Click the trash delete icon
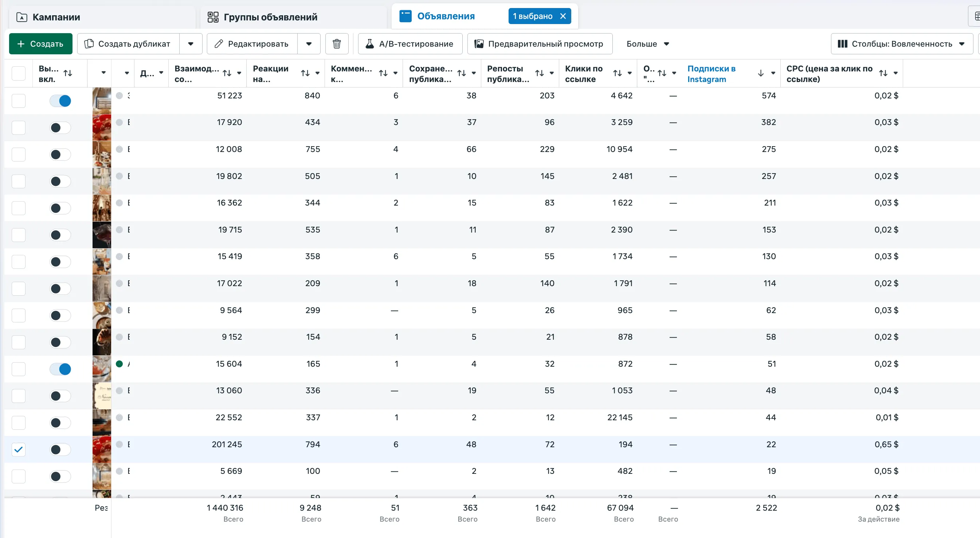980x538 pixels. 336,44
